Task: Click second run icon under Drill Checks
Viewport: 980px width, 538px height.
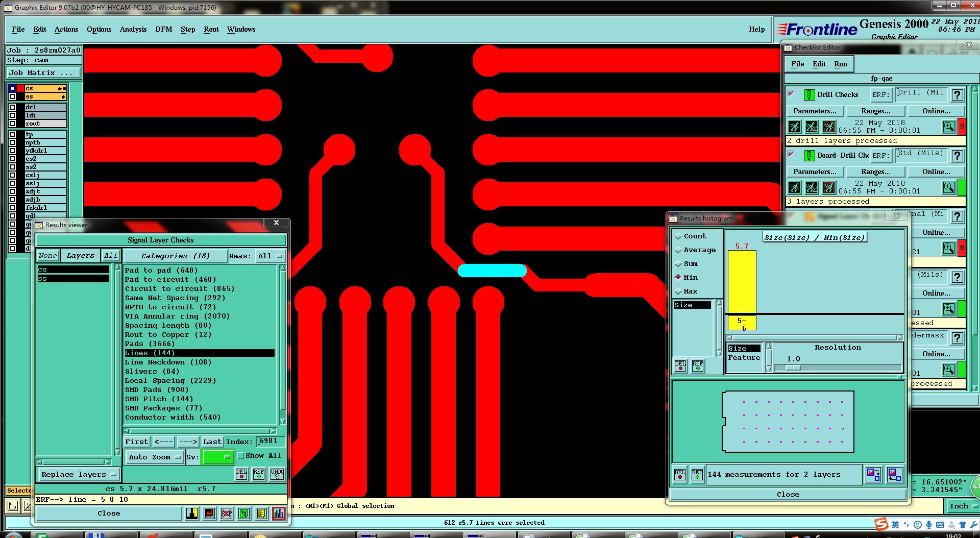Action: (x=812, y=127)
